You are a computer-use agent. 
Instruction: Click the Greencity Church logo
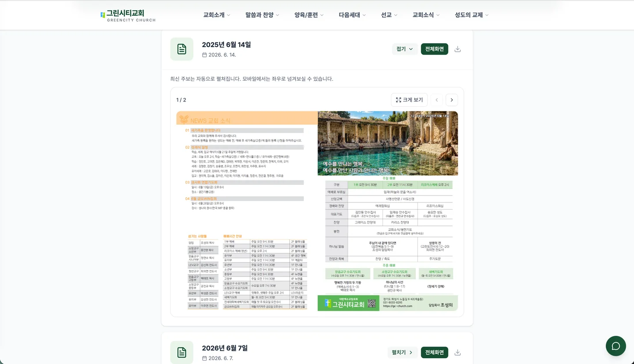pos(128,15)
